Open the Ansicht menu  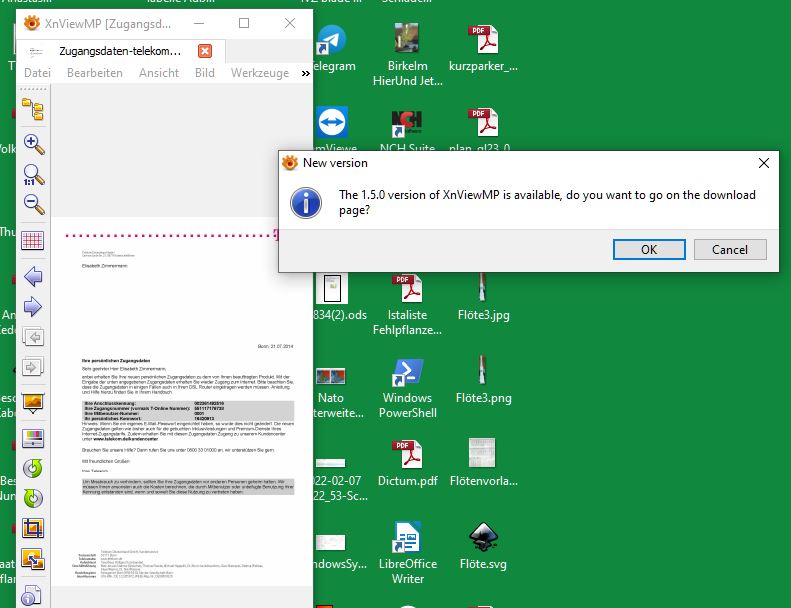pos(159,73)
